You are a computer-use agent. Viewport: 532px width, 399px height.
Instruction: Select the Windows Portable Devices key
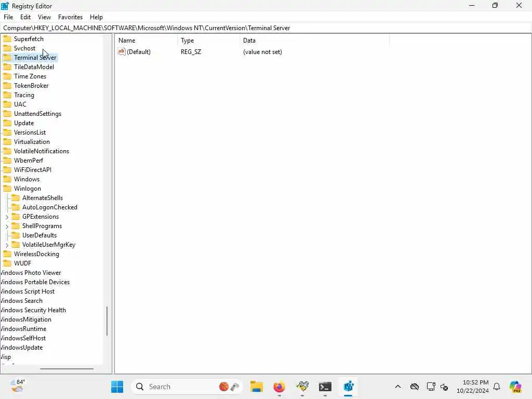tap(35, 282)
